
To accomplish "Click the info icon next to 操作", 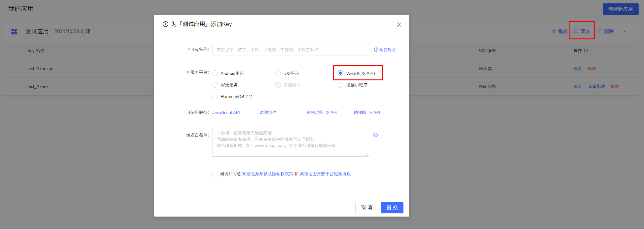I will (586, 51).
